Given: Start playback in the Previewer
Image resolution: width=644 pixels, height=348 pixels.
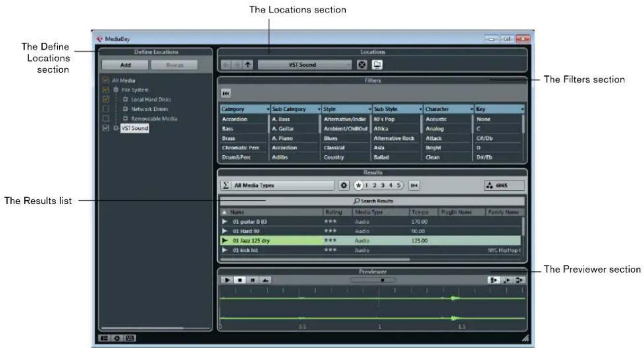Looking at the screenshot, I should point(227,280).
